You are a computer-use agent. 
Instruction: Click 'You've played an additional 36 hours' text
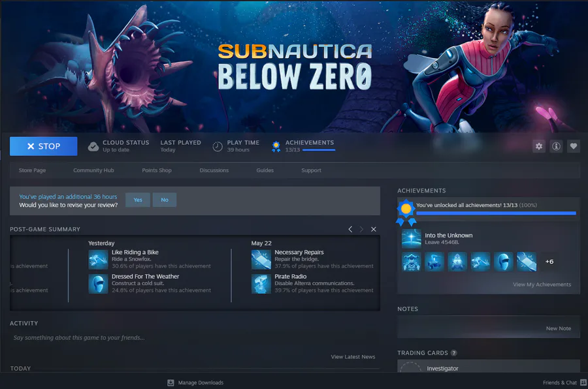68,196
